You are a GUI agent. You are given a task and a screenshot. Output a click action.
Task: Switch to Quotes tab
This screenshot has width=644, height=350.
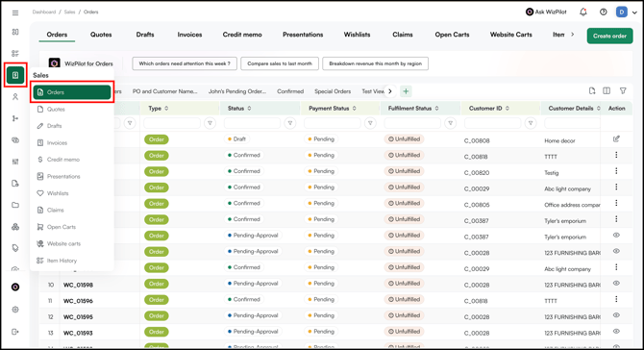[101, 35]
